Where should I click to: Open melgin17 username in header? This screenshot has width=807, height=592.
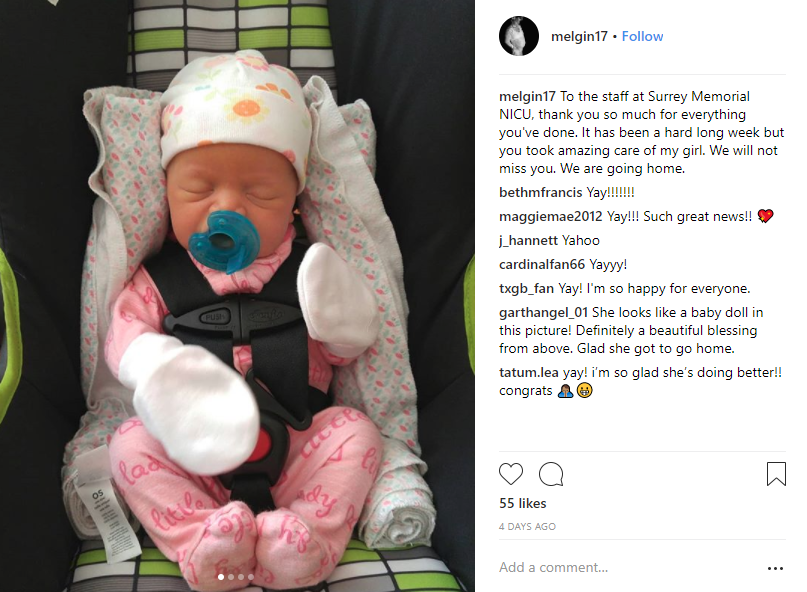[x=580, y=37]
